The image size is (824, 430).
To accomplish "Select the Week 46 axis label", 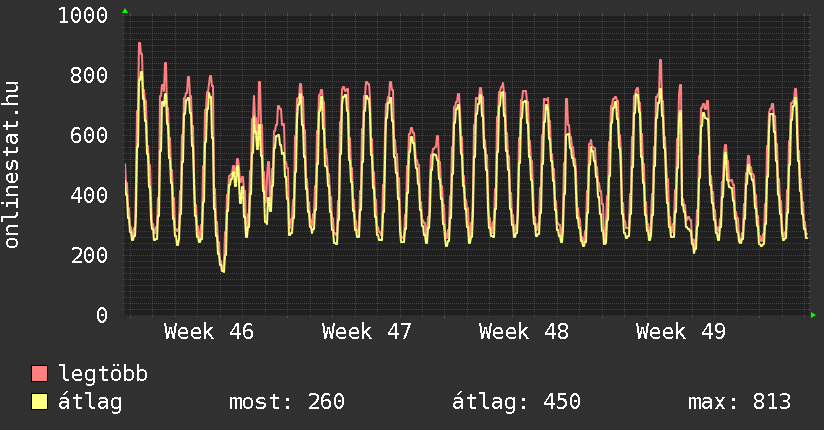I will tap(209, 331).
